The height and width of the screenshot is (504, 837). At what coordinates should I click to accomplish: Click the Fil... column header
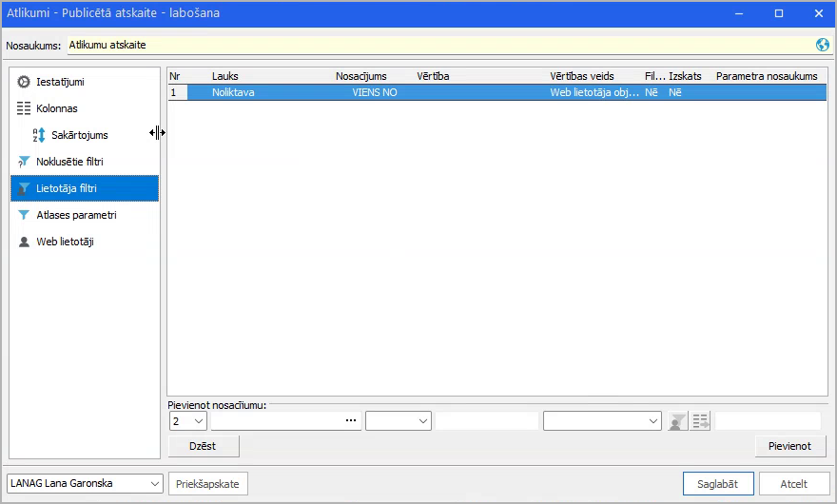[655, 76]
